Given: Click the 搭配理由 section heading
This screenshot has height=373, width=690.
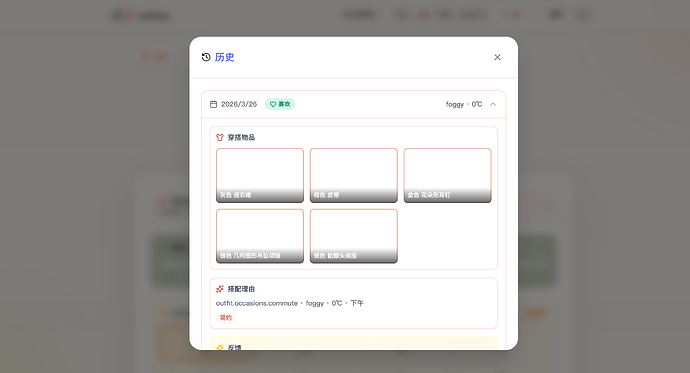Looking at the screenshot, I should point(241,289).
